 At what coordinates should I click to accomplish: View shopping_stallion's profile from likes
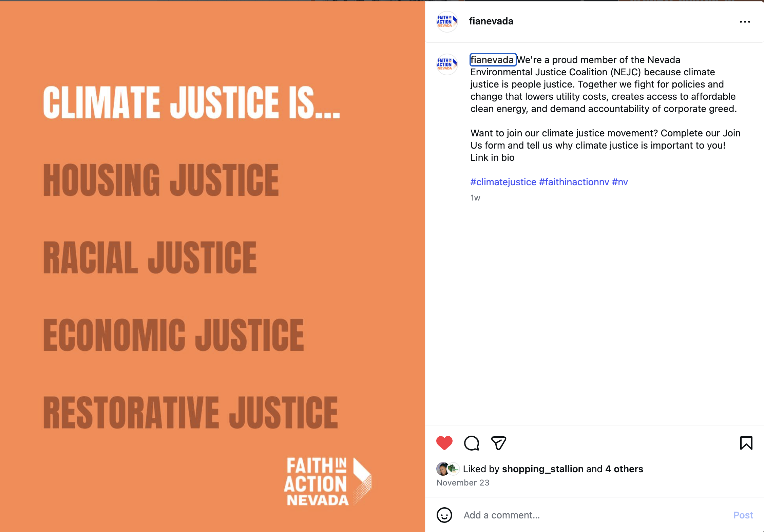pos(543,469)
